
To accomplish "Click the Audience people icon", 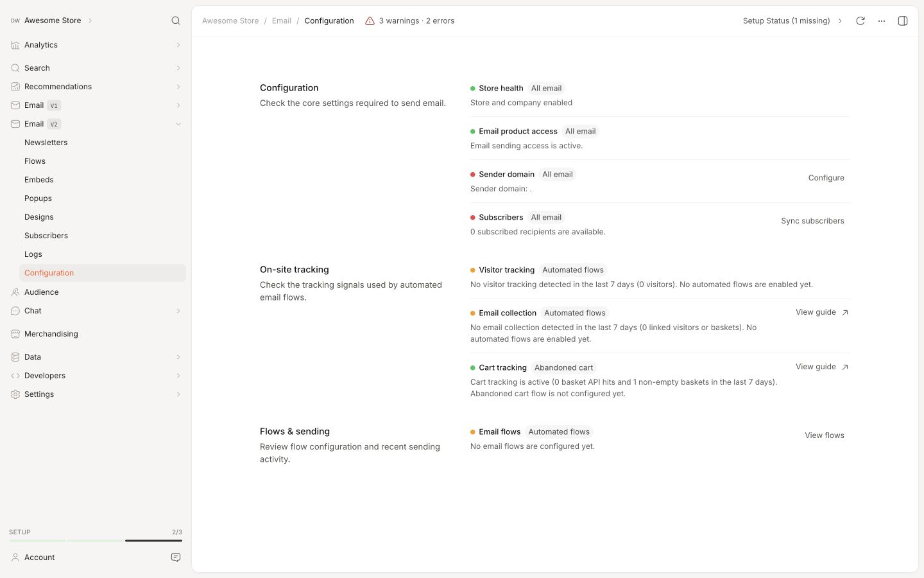I will 15,292.
